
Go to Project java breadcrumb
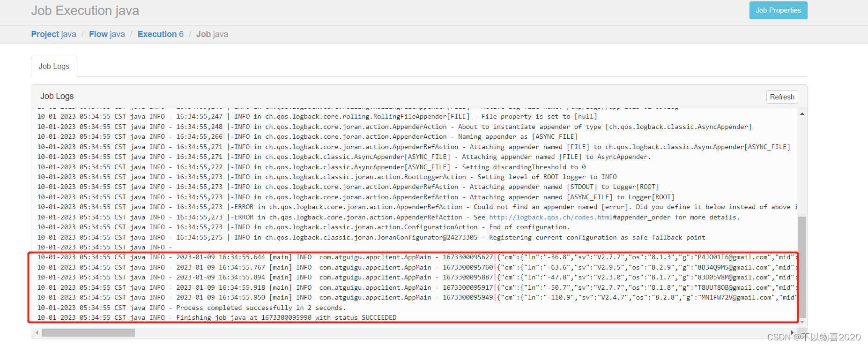point(53,34)
